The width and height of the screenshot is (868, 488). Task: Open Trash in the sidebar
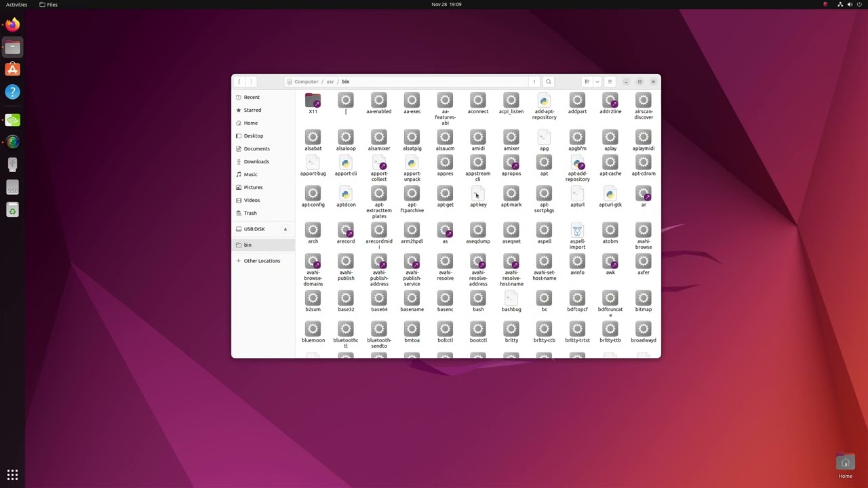pos(263,213)
